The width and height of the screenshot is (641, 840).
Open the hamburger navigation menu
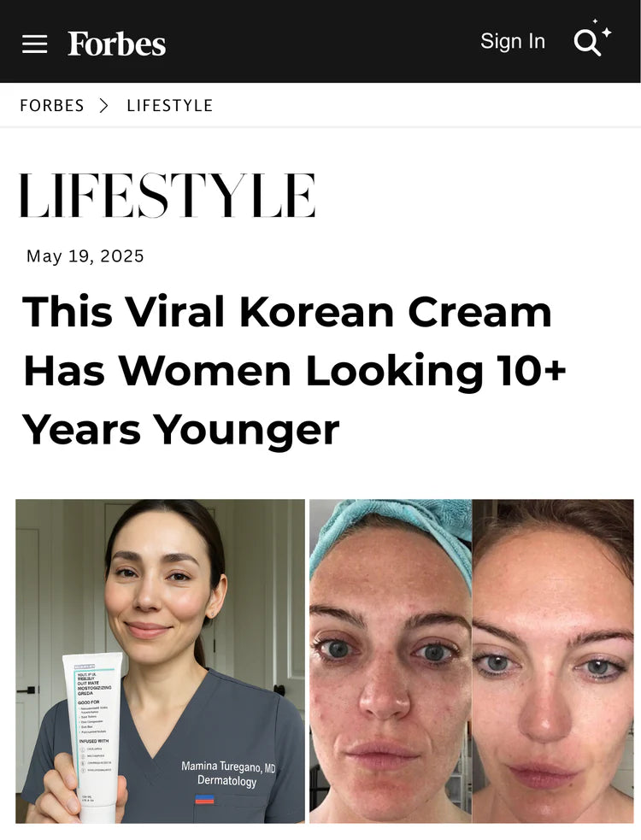[x=34, y=44]
